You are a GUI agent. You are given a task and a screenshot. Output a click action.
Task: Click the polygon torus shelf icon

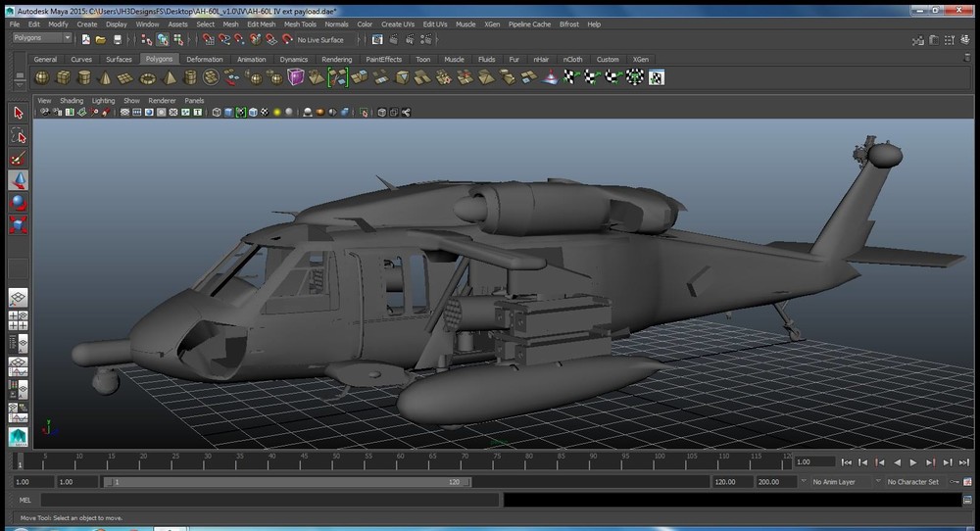pyautogui.click(x=148, y=77)
